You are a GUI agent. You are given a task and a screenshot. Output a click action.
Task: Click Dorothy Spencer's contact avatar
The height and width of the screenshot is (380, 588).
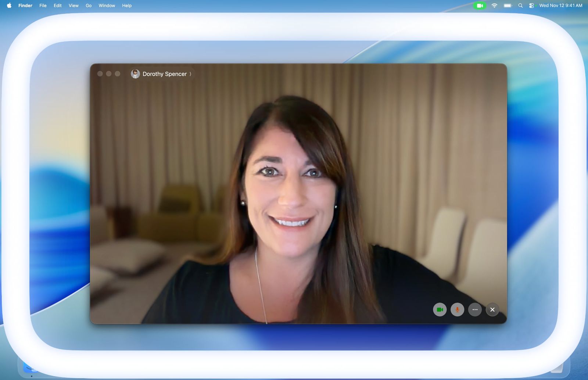tap(135, 74)
